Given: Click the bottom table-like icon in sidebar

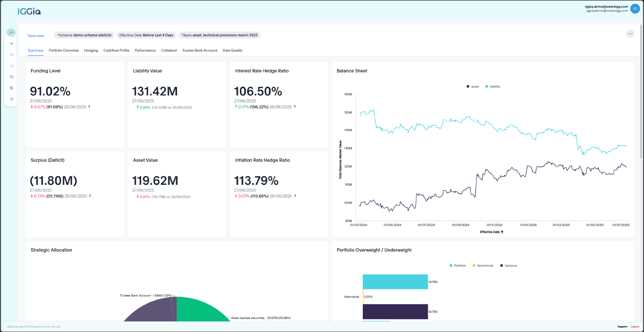Looking at the screenshot, I should [12, 99].
